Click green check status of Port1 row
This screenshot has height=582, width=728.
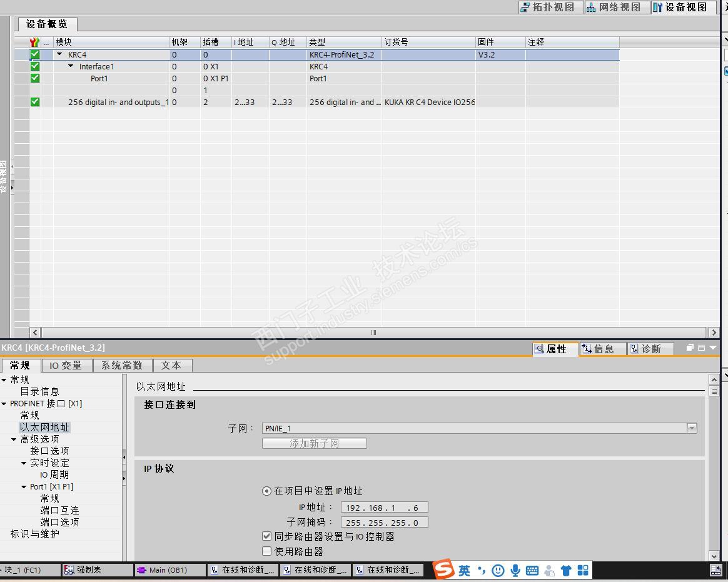pyautogui.click(x=35, y=78)
